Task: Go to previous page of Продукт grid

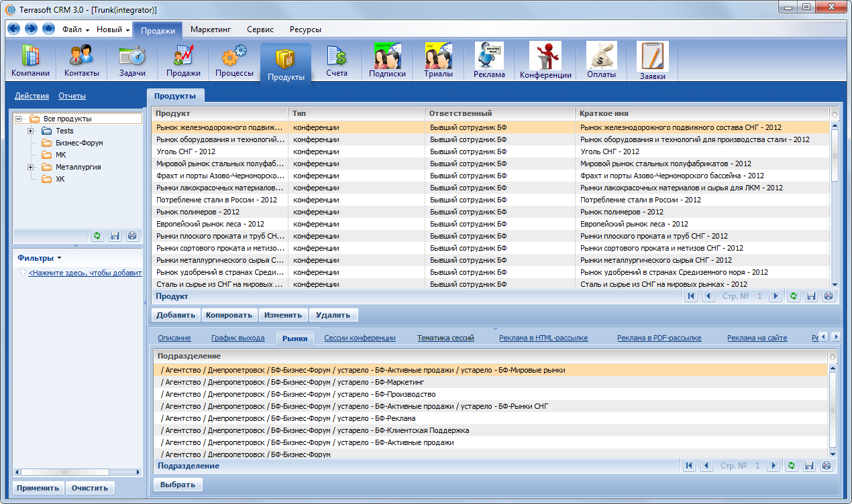Action: coord(708,296)
